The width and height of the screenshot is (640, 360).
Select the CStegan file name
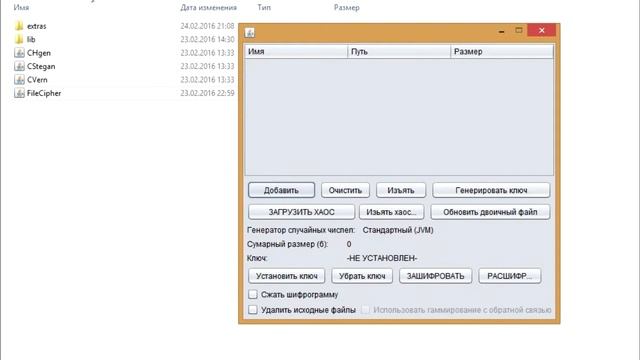click(41, 67)
